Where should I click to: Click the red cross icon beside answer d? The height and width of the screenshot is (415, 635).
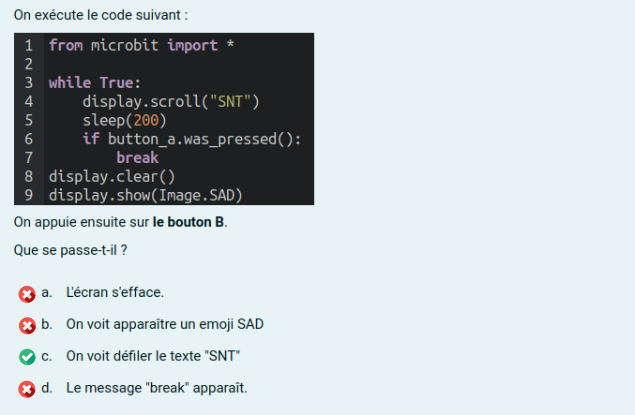[27, 389]
